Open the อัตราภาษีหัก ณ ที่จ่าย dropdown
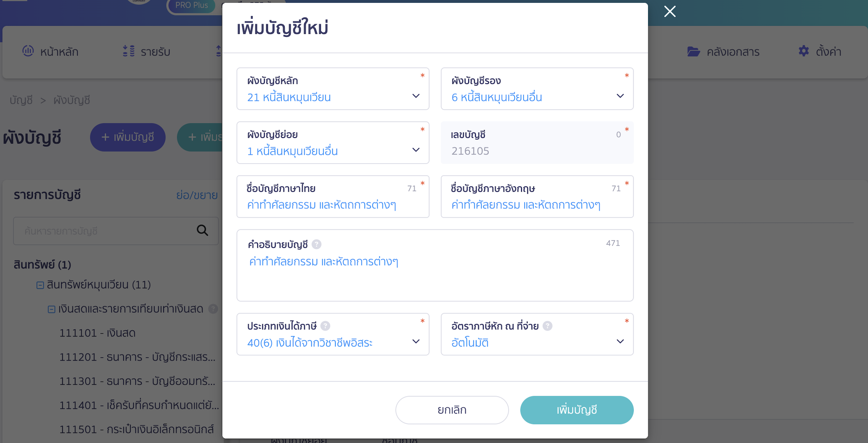Viewport: 868px width, 443px height. pyautogui.click(x=620, y=341)
